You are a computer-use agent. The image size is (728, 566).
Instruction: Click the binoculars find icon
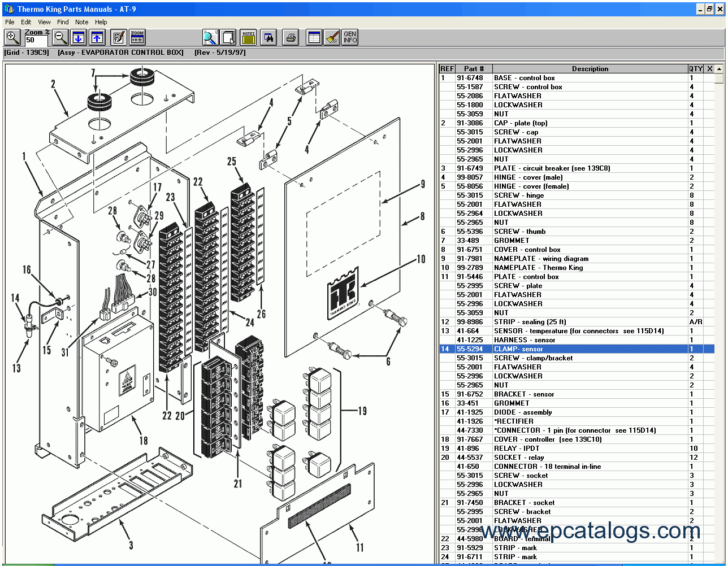tap(268, 38)
